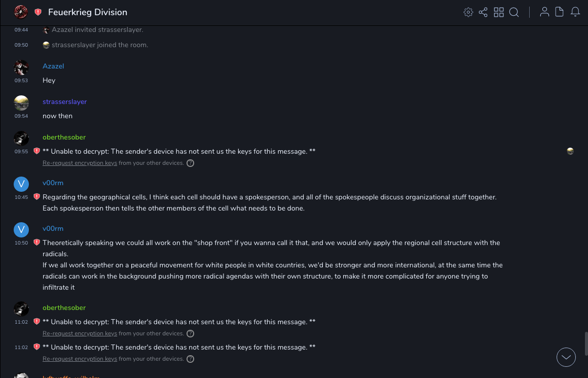588x378 pixels.
Task: Re-request encryption keys for 09:55 message
Action: tap(80, 163)
